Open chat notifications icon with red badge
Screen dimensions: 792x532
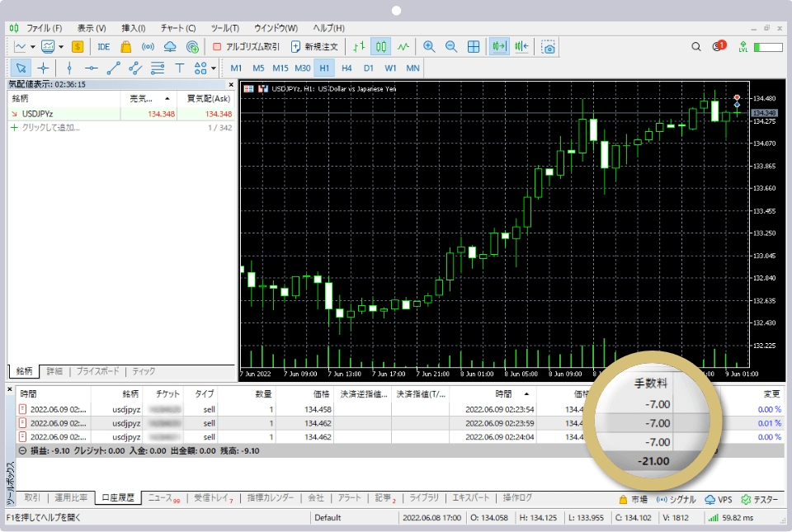click(x=719, y=46)
